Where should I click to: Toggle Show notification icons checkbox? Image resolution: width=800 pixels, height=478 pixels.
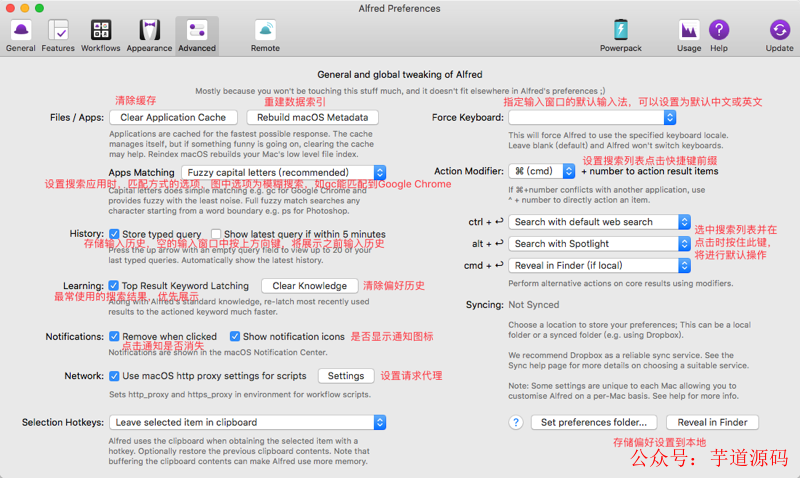(x=235, y=336)
